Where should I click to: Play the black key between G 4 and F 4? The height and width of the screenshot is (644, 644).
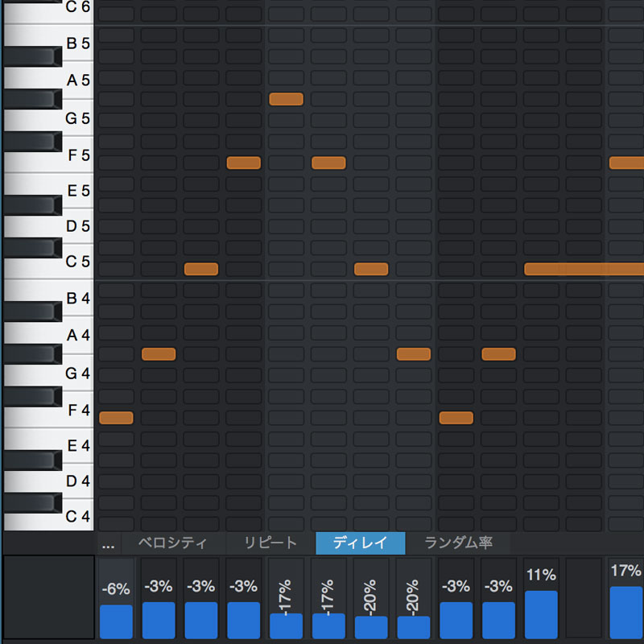click(x=33, y=397)
